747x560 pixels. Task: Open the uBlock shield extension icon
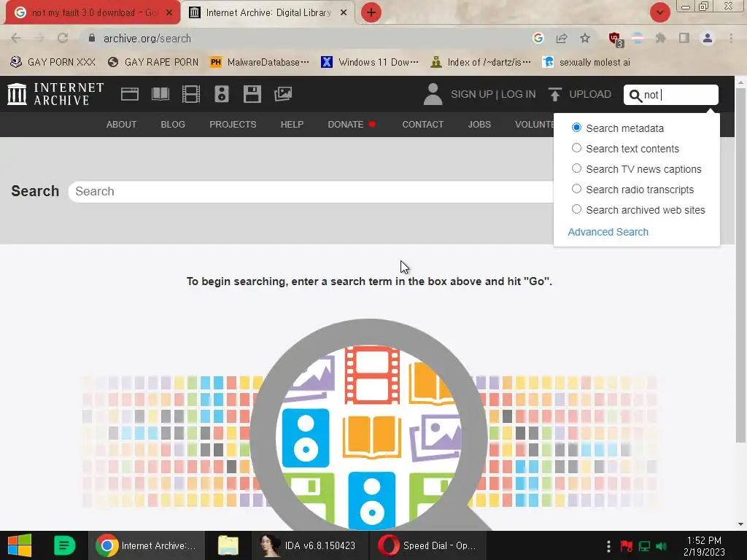pyautogui.click(x=615, y=39)
